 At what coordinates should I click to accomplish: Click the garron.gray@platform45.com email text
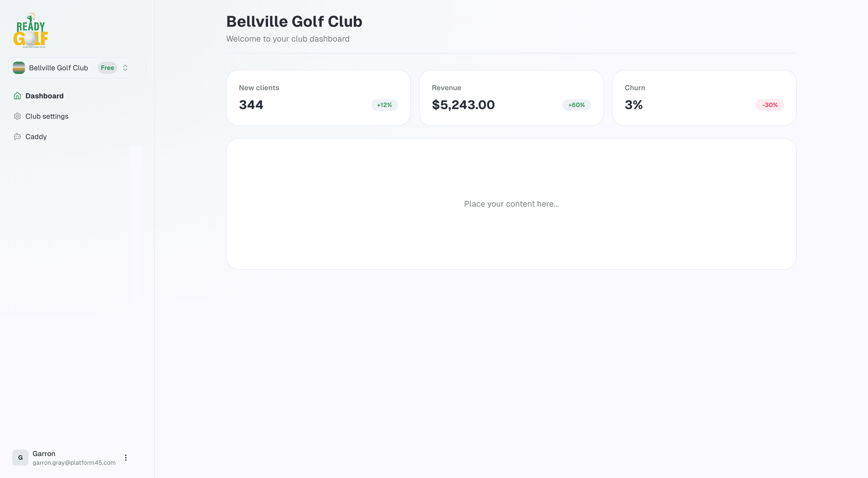(x=74, y=462)
